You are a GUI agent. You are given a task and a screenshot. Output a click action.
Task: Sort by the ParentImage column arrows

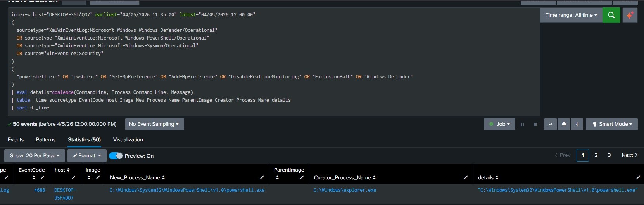[x=277, y=177]
